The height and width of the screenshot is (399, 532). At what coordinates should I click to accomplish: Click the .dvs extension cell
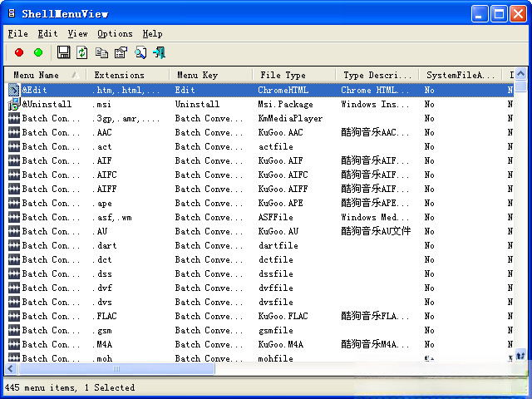pyautogui.click(x=102, y=302)
